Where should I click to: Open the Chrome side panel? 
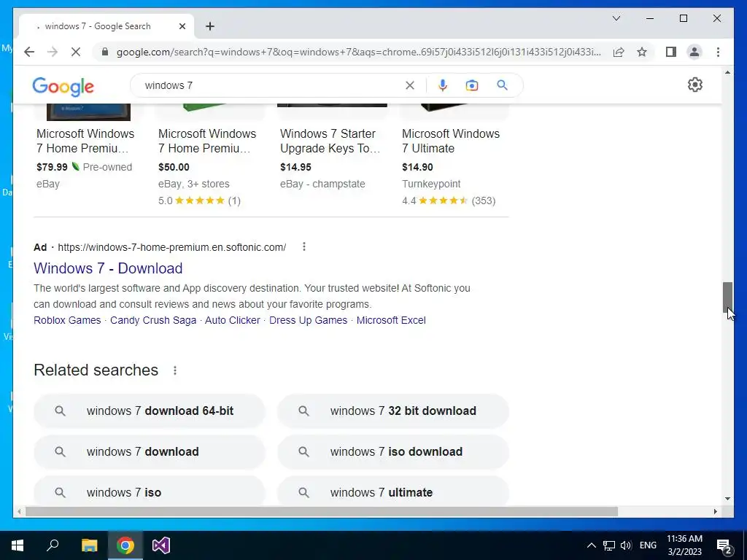(671, 52)
